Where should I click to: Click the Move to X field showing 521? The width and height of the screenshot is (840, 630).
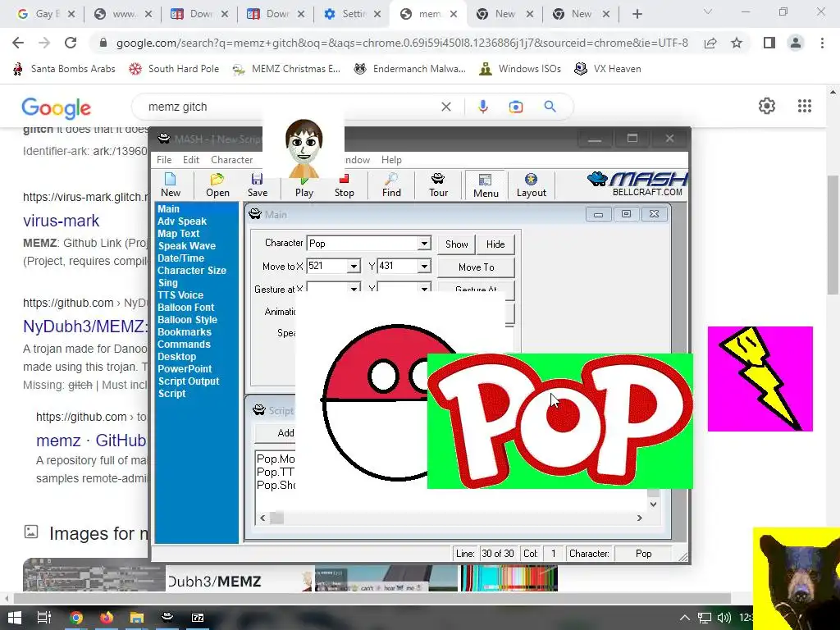326,267
